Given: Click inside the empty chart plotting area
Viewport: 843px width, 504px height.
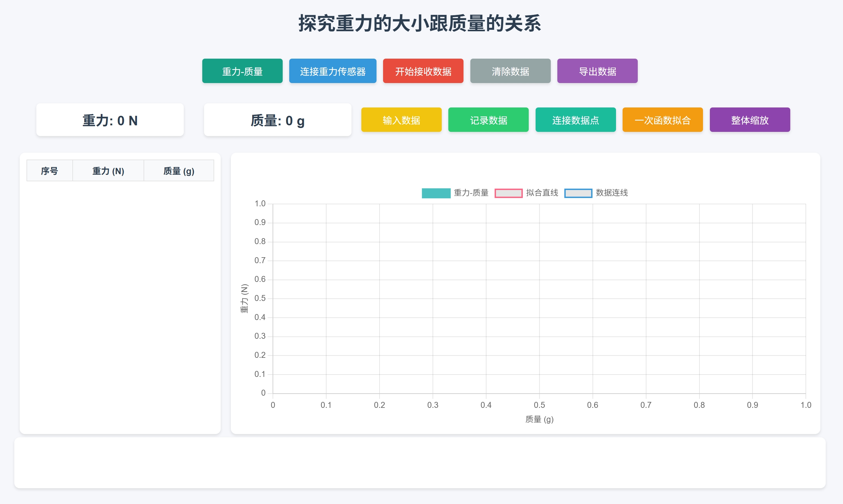Looking at the screenshot, I should click(539, 299).
